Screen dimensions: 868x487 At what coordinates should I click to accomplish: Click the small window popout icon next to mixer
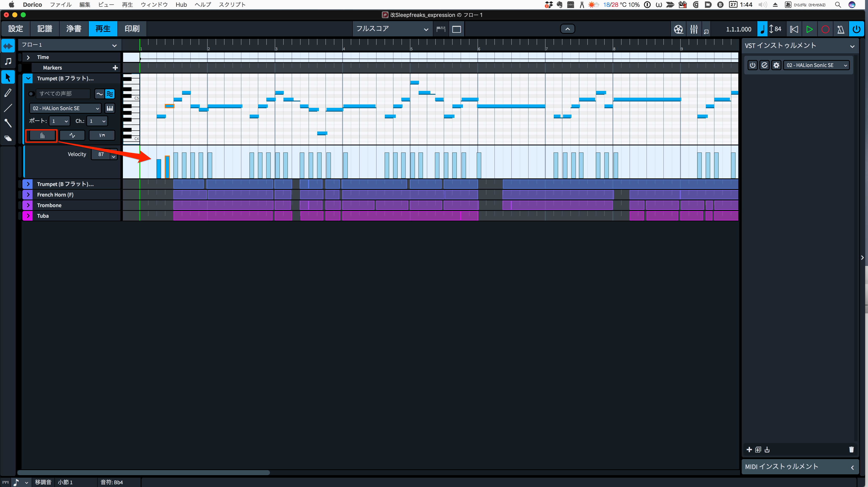pos(706,32)
